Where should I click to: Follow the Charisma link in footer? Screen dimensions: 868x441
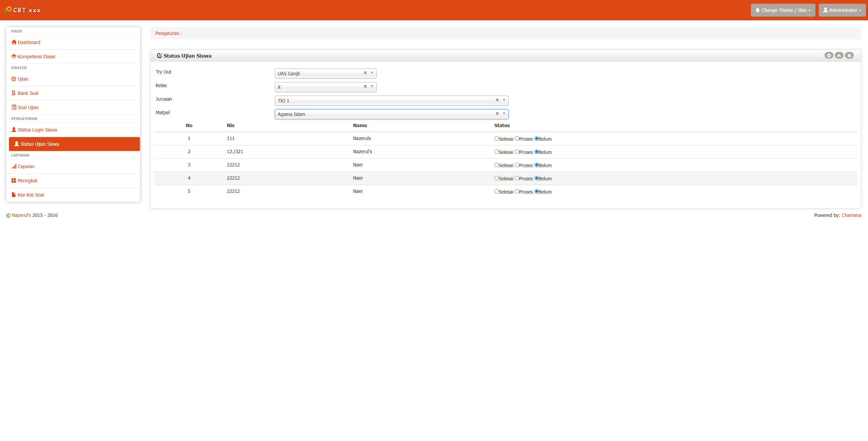coord(851,215)
